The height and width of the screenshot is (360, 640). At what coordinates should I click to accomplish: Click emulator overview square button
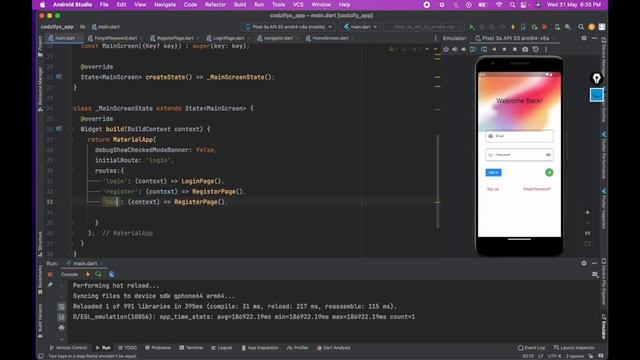(x=515, y=49)
